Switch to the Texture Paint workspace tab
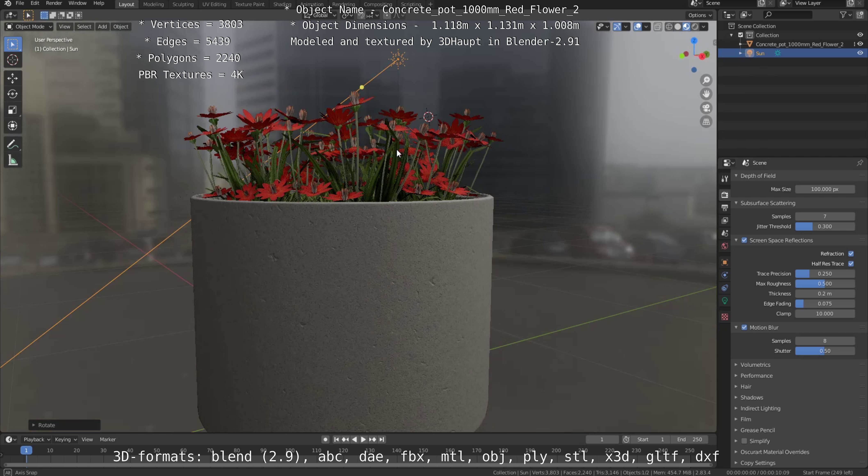 pyautogui.click(x=250, y=4)
